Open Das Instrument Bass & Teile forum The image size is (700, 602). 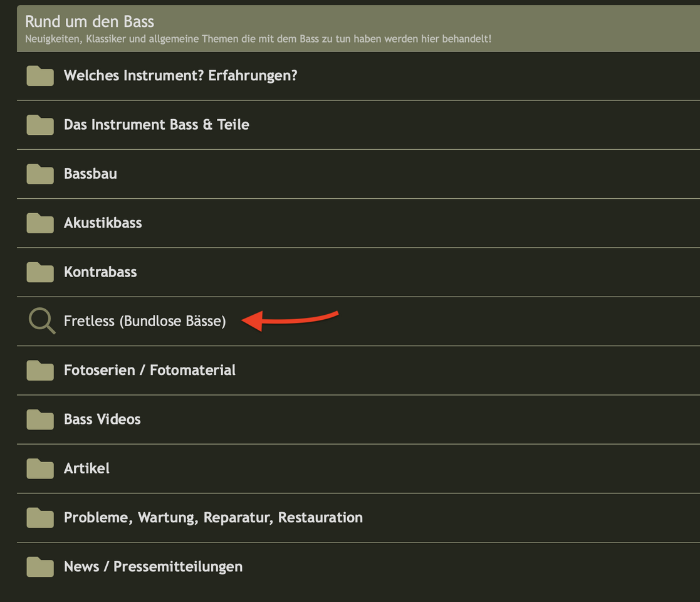click(156, 125)
